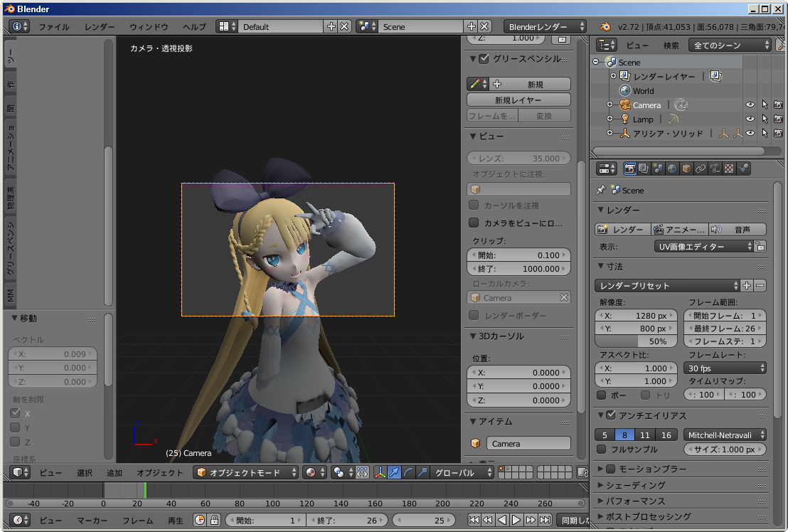Toggle the アンチエイリアス checkbox
788x532 pixels.
click(x=611, y=415)
